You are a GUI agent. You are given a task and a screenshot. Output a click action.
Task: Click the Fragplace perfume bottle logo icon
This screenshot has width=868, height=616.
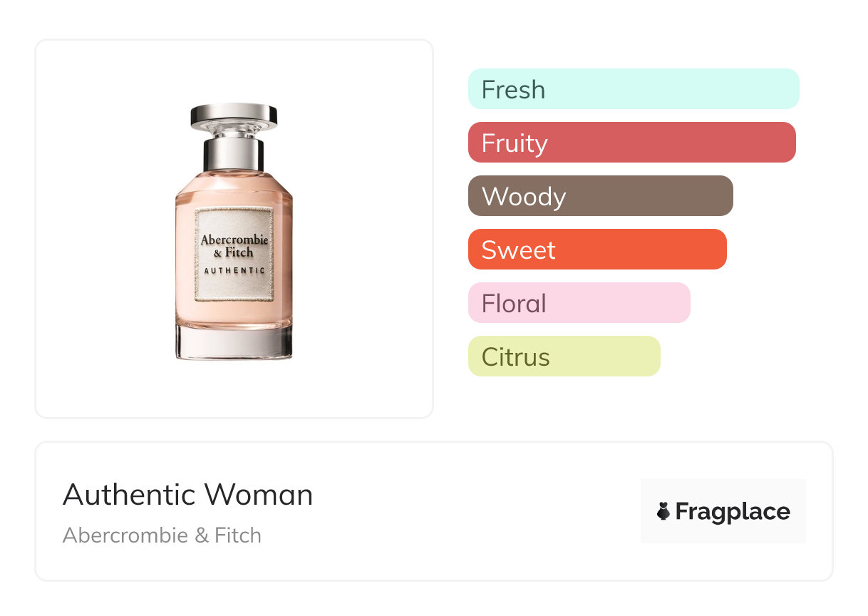click(x=663, y=511)
